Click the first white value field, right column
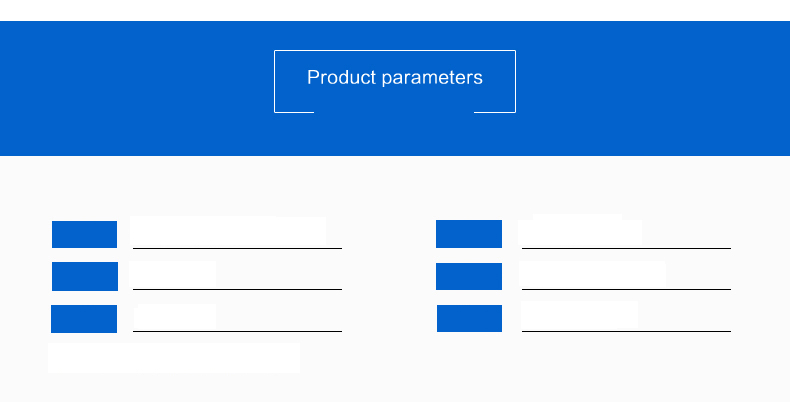 pos(580,230)
